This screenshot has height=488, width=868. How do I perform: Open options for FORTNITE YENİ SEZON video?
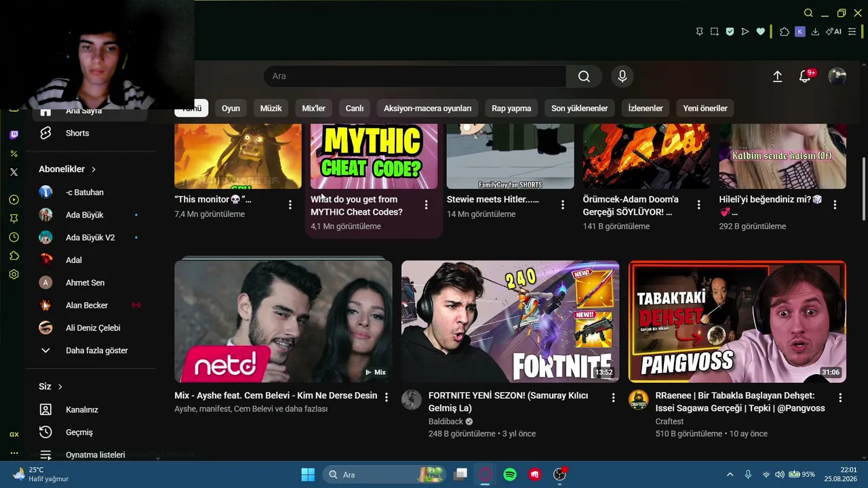[x=613, y=397]
